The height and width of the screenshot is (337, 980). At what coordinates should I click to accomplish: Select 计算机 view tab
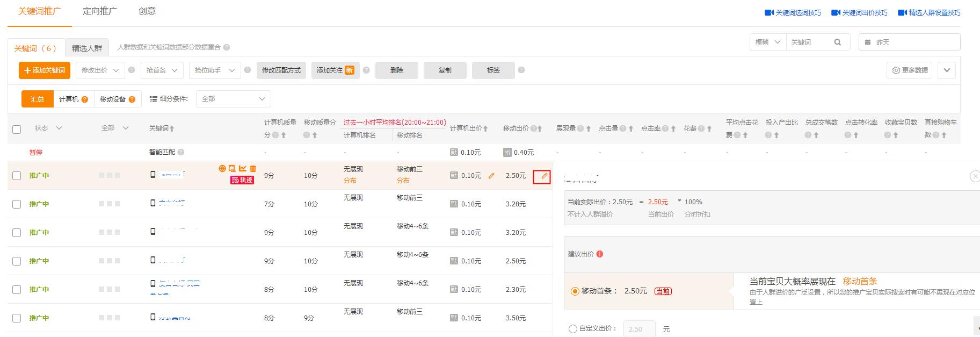pyautogui.click(x=74, y=99)
